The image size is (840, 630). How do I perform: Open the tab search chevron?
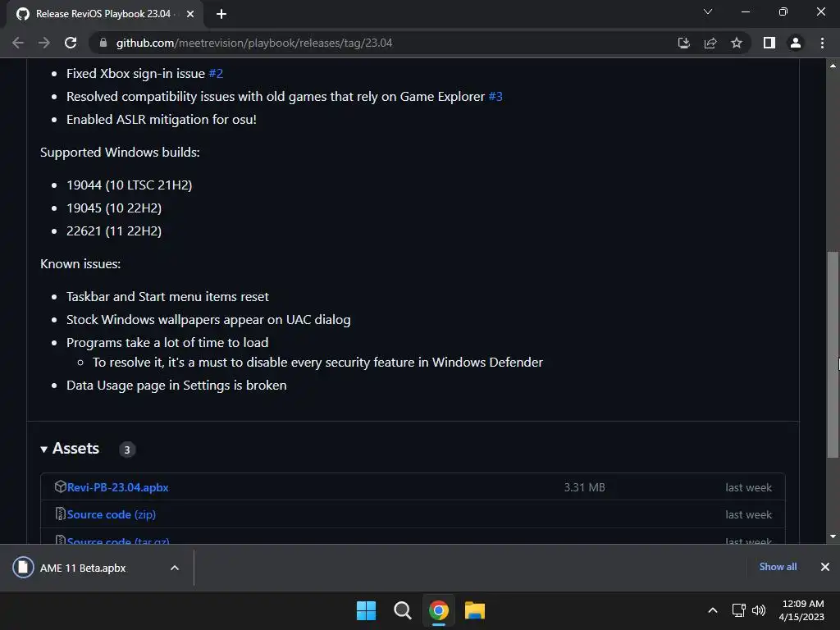pos(708,11)
